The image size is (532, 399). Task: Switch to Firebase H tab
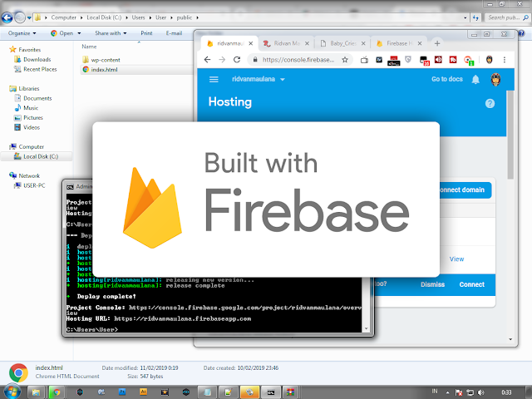click(x=399, y=43)
